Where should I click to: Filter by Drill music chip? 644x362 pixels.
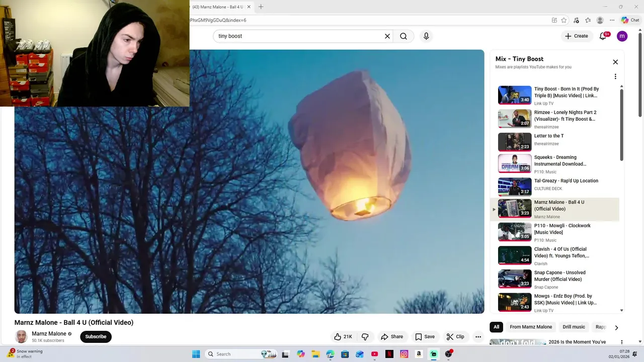click(574, 327)
